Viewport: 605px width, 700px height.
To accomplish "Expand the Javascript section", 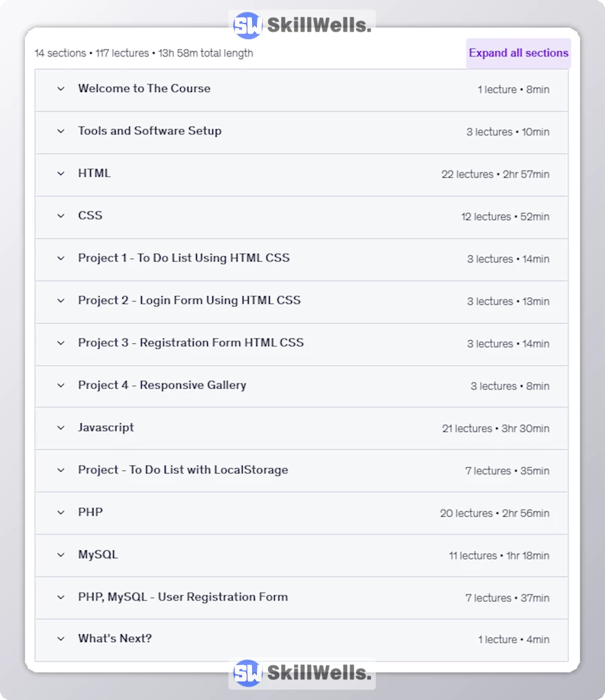I will point(60,428).
